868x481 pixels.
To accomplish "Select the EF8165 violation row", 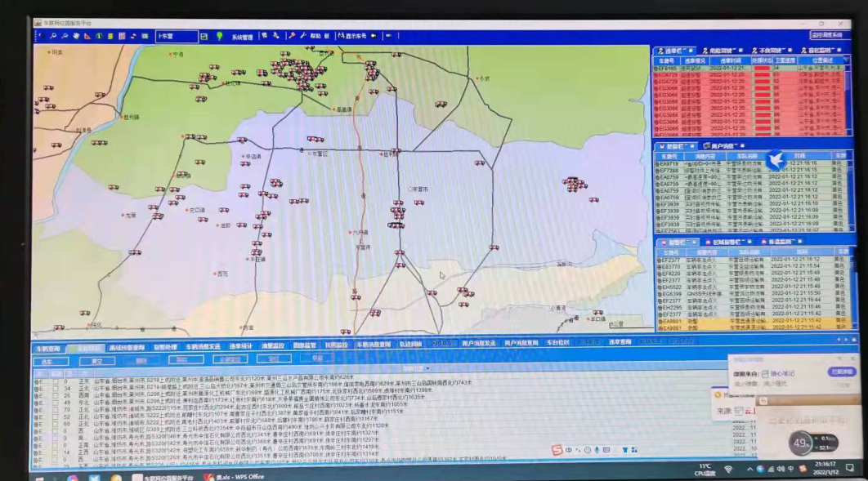I will [749, 69].
